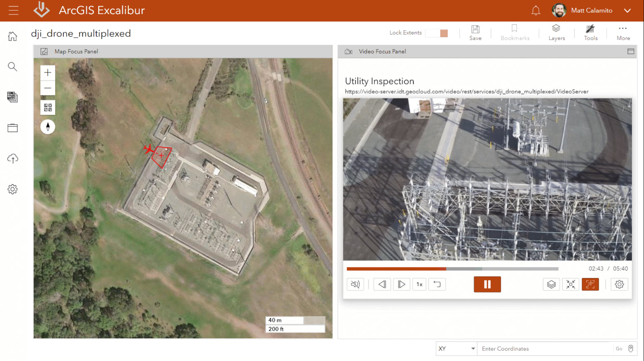This screenshot has height=361, width=644.
Task: Restart the video with the loop-back button
Action: 437,284
